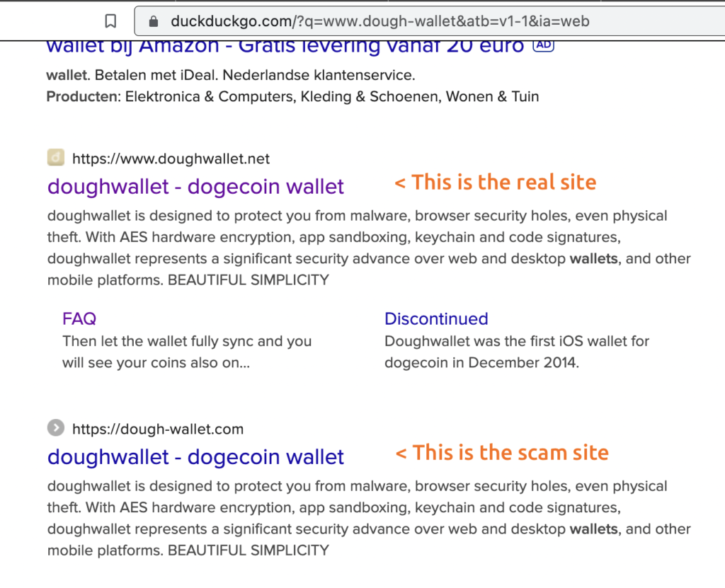
Task: Open the real doughwallet dogecoin wallet result
Action: click(195, 186)
